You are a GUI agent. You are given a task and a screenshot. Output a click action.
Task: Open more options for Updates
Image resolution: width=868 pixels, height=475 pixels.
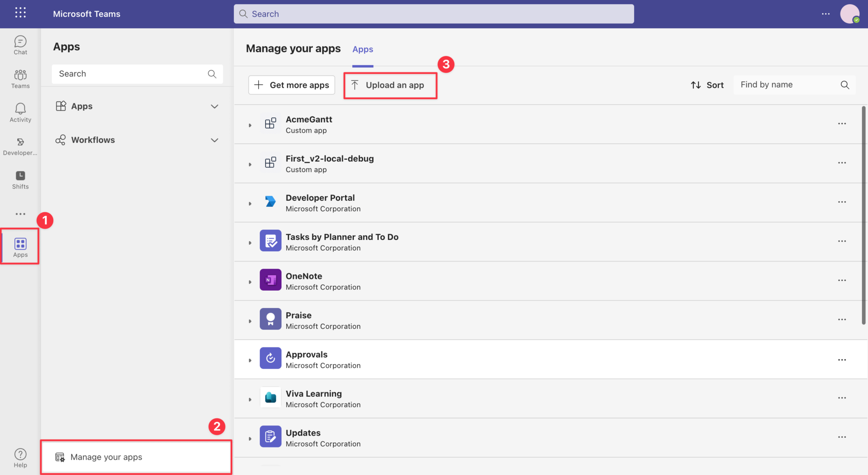click(x=842, y=437)
